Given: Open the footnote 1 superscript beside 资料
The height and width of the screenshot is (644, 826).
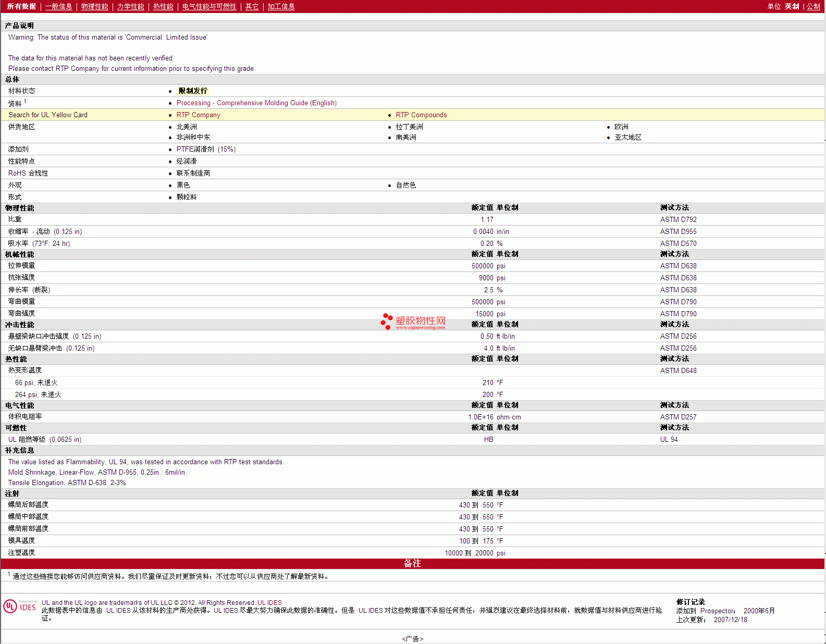Looking at the screenshot, I should tap(25, 102).
